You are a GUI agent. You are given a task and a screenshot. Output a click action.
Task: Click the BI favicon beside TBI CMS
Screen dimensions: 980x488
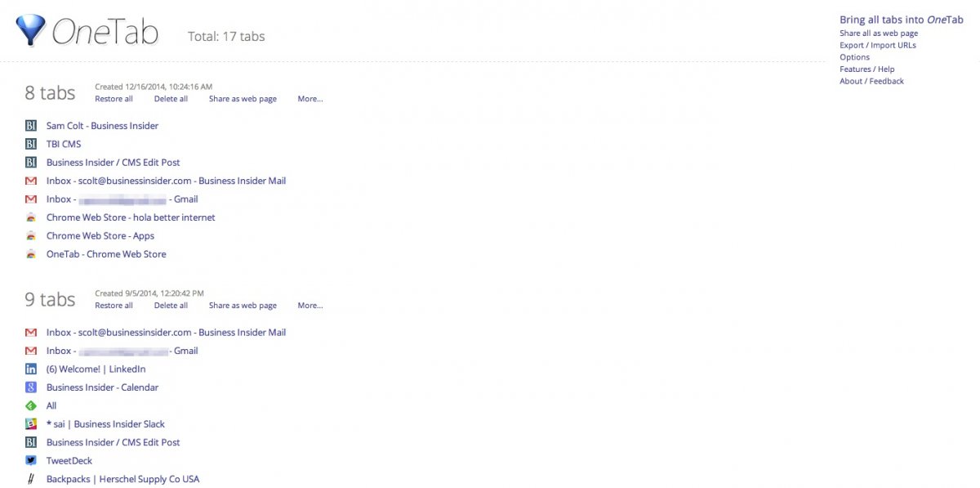pyautogui.click(x=31, y=144)
